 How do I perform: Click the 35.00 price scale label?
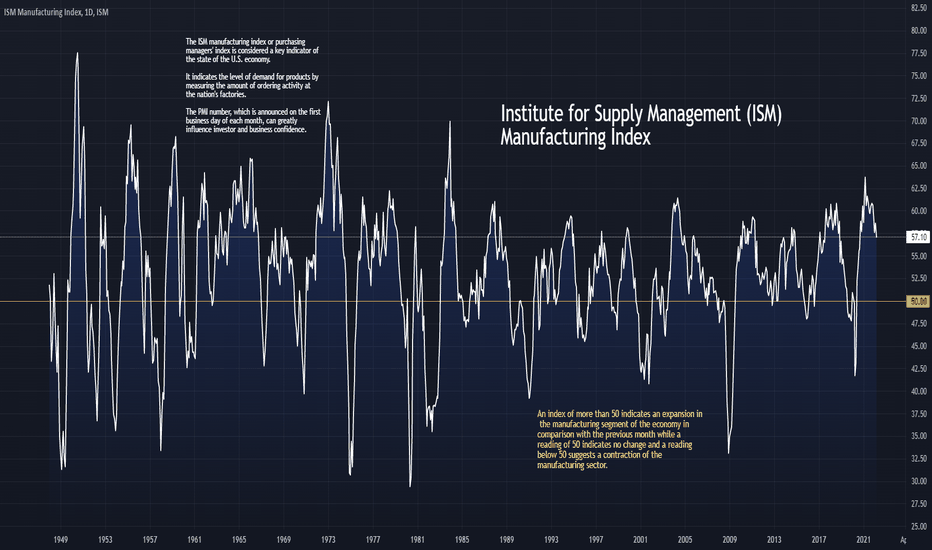(x=918, y=436)
